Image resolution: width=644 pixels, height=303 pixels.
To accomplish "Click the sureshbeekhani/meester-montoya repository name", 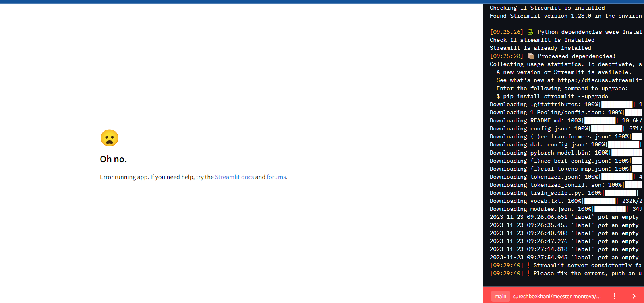I will tap(557, 296).
